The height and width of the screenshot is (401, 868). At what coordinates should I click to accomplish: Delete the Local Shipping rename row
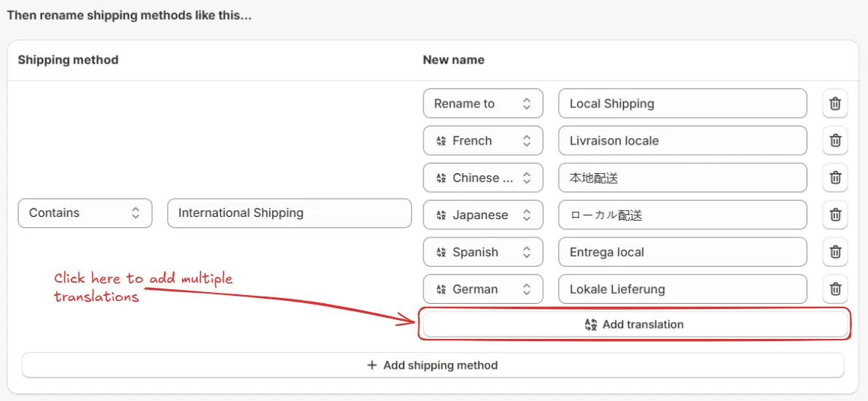835,104
